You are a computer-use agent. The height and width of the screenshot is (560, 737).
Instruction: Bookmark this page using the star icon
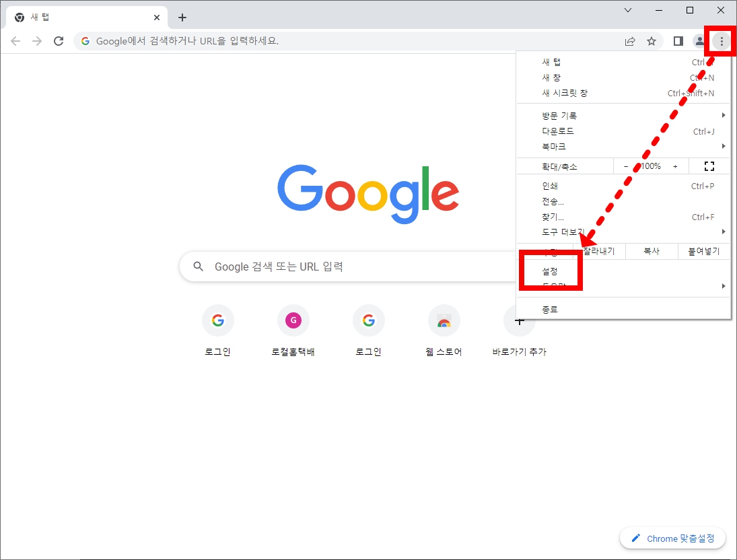click(x=652, y=41)
